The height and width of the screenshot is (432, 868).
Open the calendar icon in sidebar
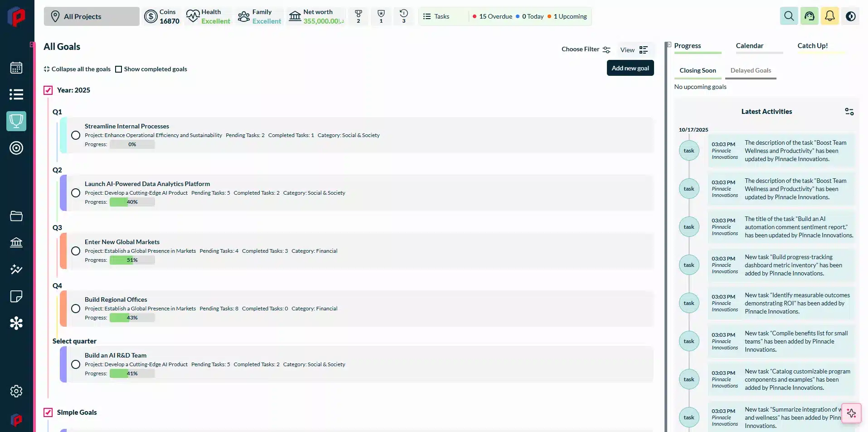(16, 68)
